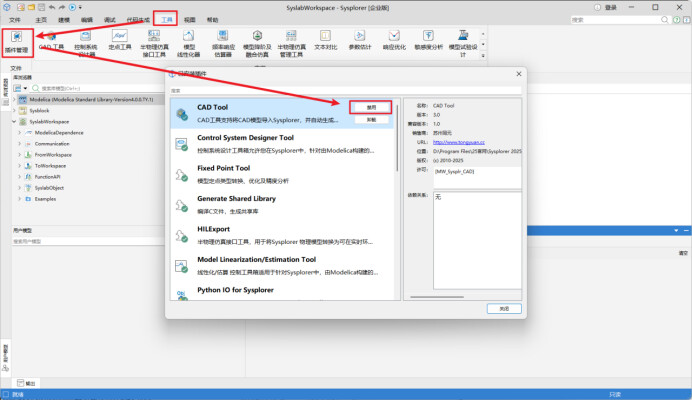Click the user model search field
692x401 pixels.
pyautogui.click(x=88, y=241)
